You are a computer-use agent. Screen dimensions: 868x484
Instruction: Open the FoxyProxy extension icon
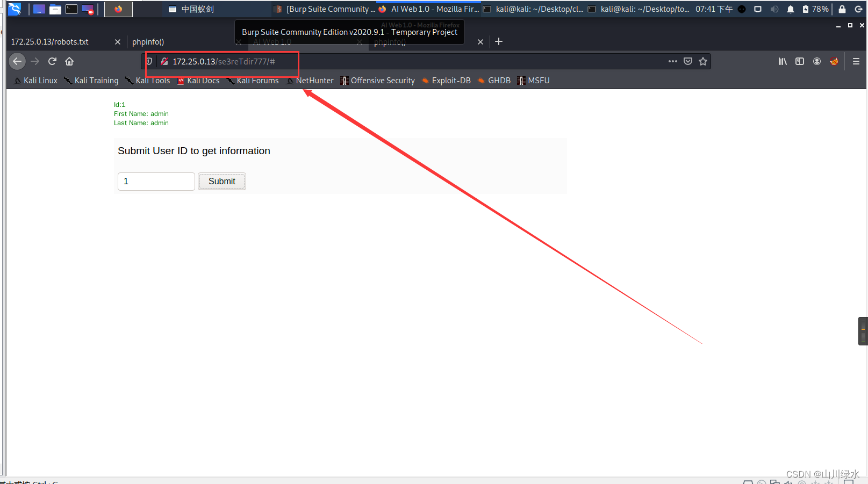[x=834, y=61]
